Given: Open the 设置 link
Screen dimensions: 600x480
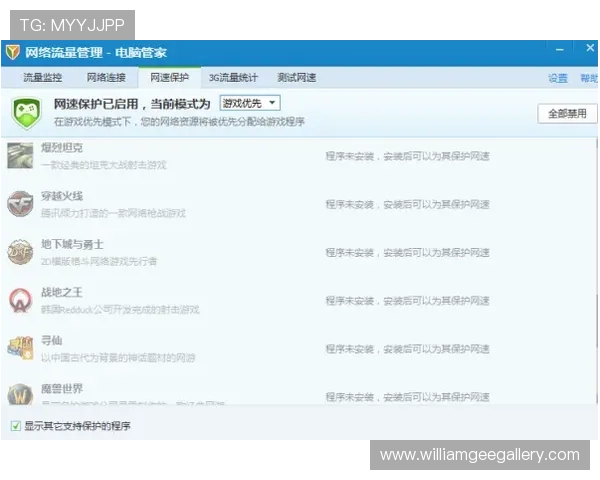Looking at the screenshot, I should pyautogui.click(x=558, y=78).
